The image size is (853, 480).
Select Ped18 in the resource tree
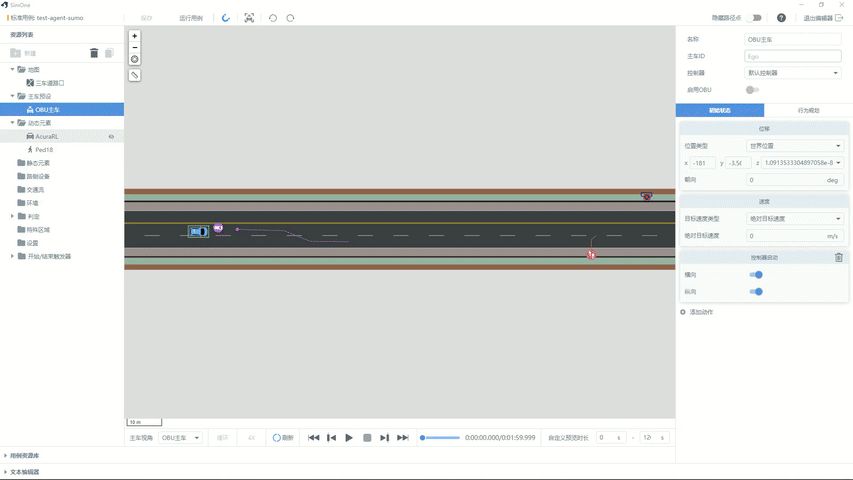pos(44,150)
